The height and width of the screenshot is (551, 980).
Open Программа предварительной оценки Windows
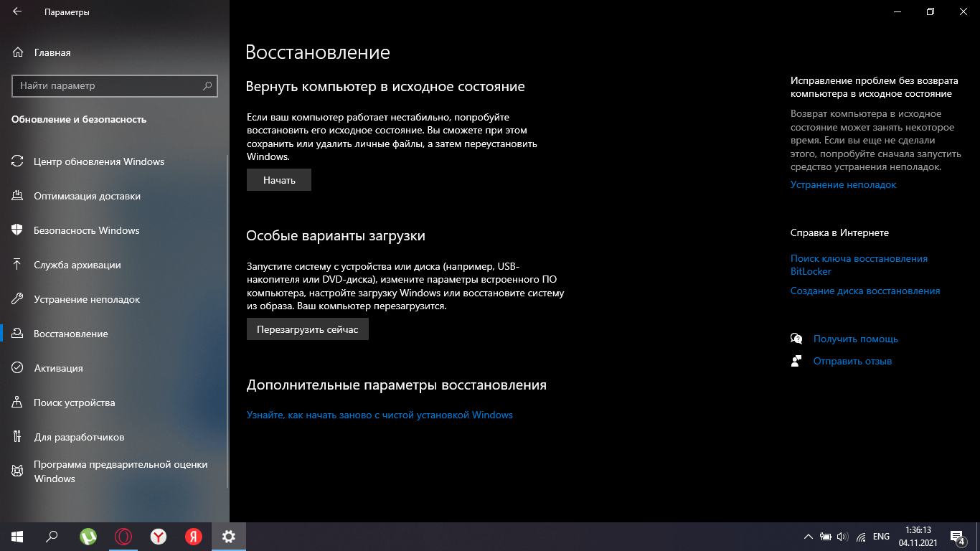pos(121,471)
